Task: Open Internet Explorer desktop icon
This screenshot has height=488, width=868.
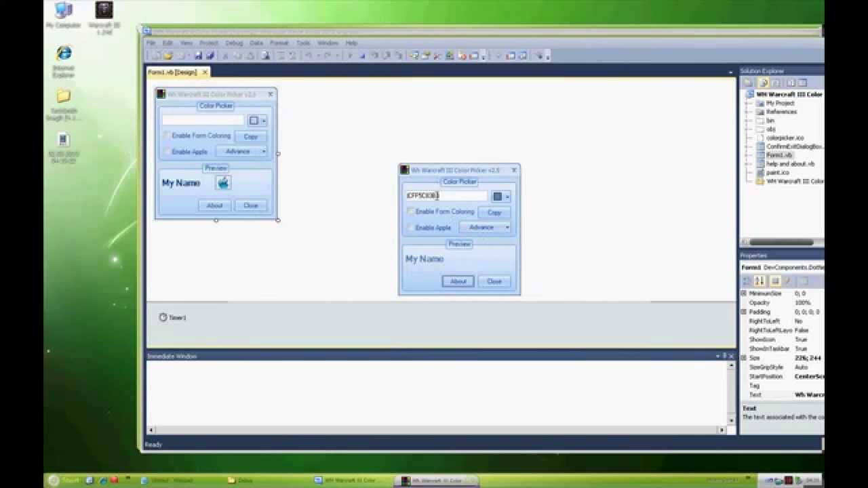Action: point(63,62)
